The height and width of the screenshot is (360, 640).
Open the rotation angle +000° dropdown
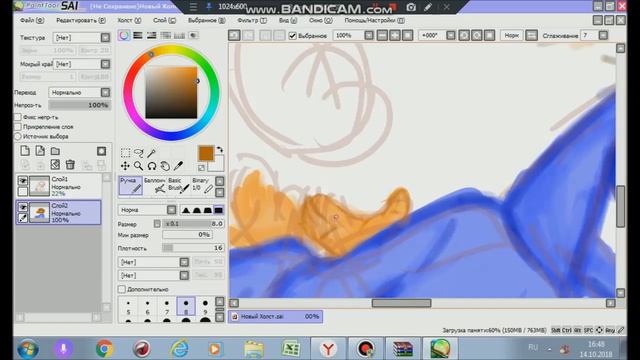pyautogui.click(x=451, y=36)
